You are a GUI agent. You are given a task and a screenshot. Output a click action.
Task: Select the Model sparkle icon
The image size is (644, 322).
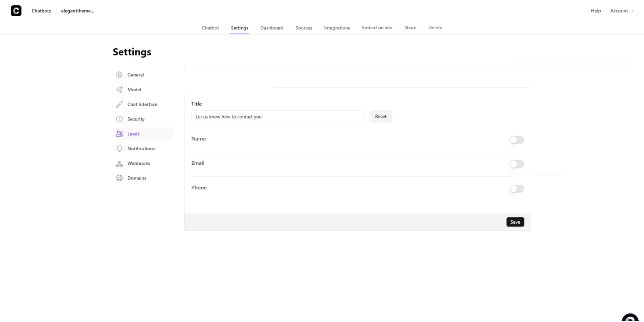pyautogui.click(x=119, y=89)
